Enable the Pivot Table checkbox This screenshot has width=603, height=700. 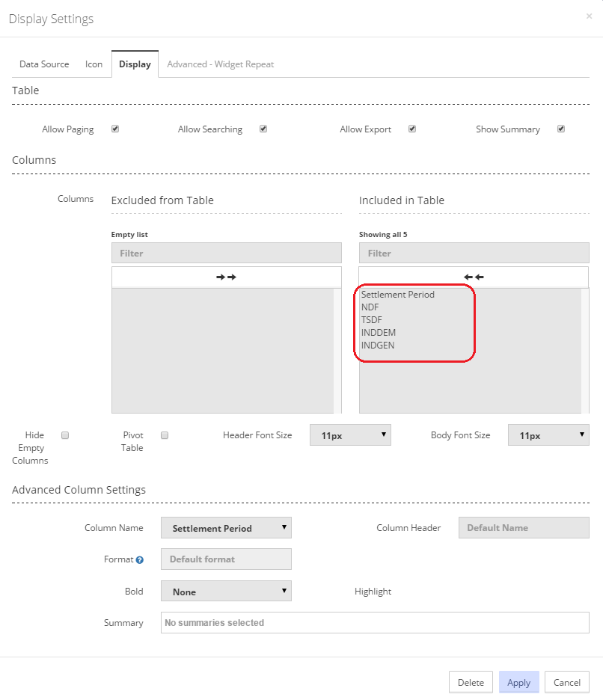tap(165, 435)
